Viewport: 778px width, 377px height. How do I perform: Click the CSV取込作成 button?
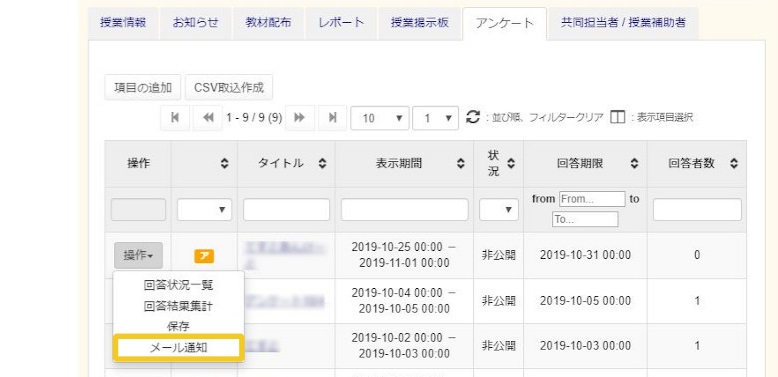tap(229, 88)
